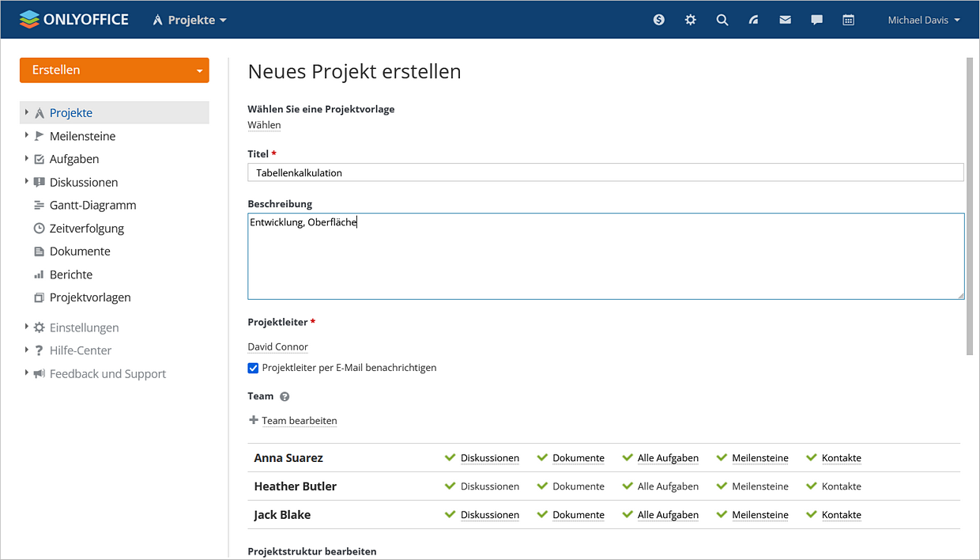
Task: Open Zeitverfolgung from the sidebar
Action: click(87, 229)
